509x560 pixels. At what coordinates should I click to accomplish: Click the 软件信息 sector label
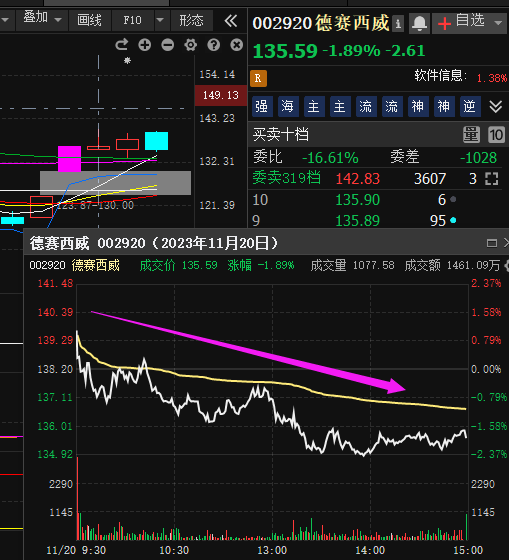441,75
